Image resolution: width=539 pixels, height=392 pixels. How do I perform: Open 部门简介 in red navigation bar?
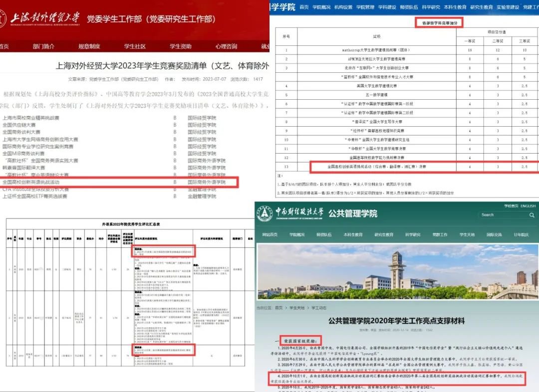pyautogui.click(x=44, y=46)
